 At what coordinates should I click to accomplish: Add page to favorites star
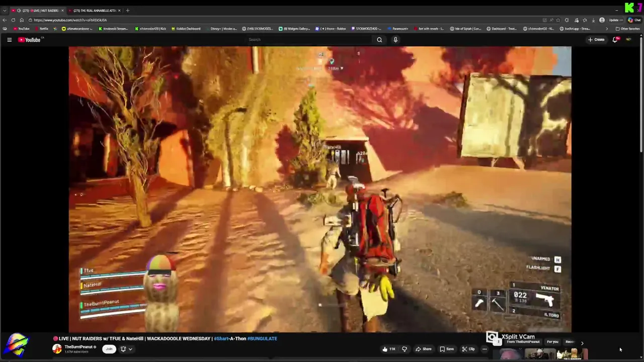(558, 20)
